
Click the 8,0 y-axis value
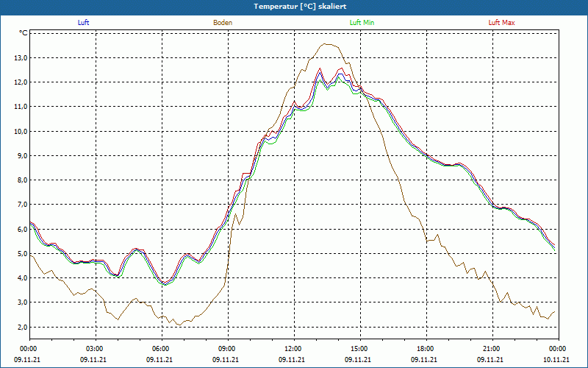coord(23,180)
